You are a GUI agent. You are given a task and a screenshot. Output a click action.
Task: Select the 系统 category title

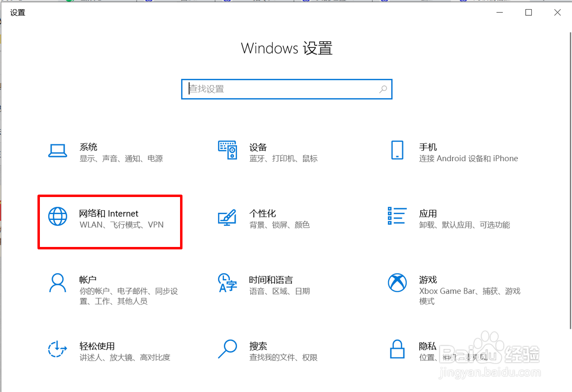point(89,147)
